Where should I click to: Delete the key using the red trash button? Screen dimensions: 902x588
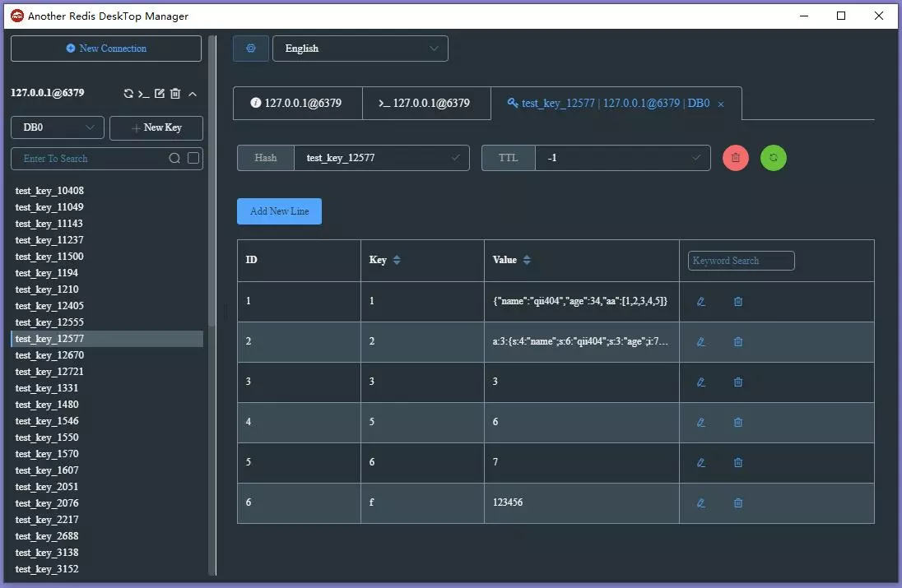click(735, 157)
